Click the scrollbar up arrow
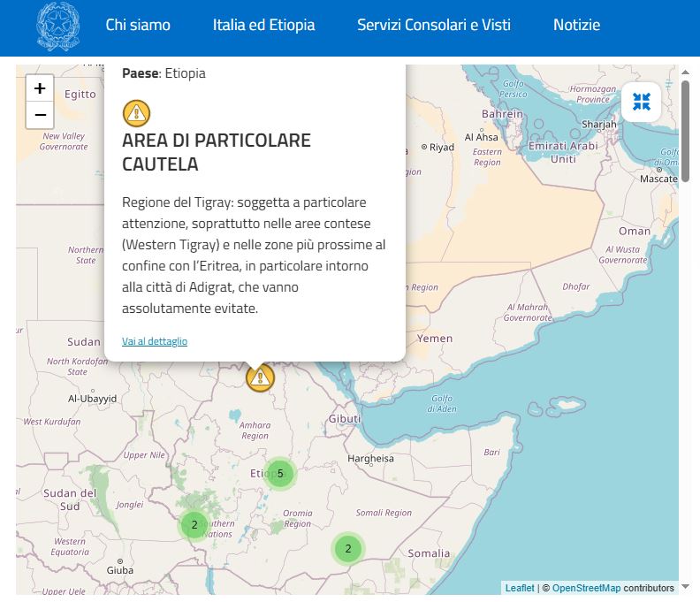 [686, 72]
